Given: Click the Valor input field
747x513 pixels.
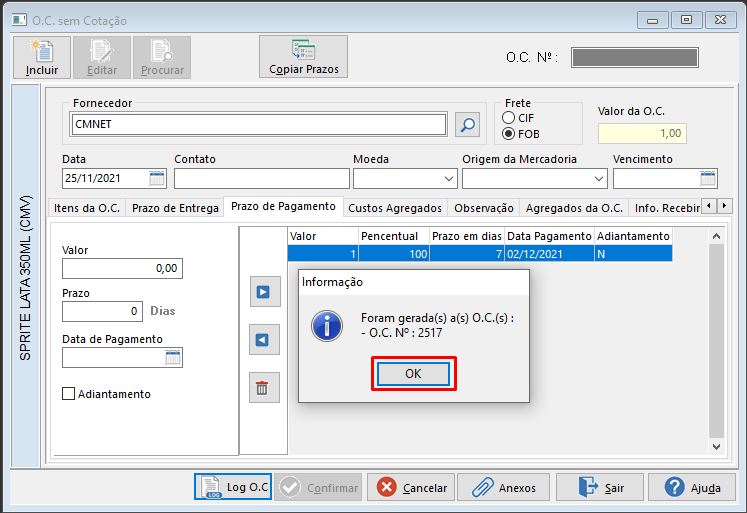Looking at the screenshot, I should (x=122, y=268).
